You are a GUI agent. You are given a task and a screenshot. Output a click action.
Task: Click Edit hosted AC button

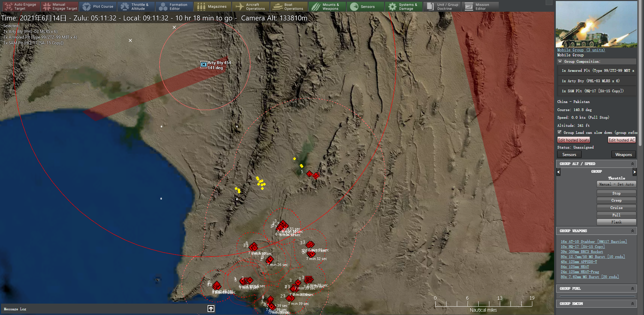(x=622, y=140)
